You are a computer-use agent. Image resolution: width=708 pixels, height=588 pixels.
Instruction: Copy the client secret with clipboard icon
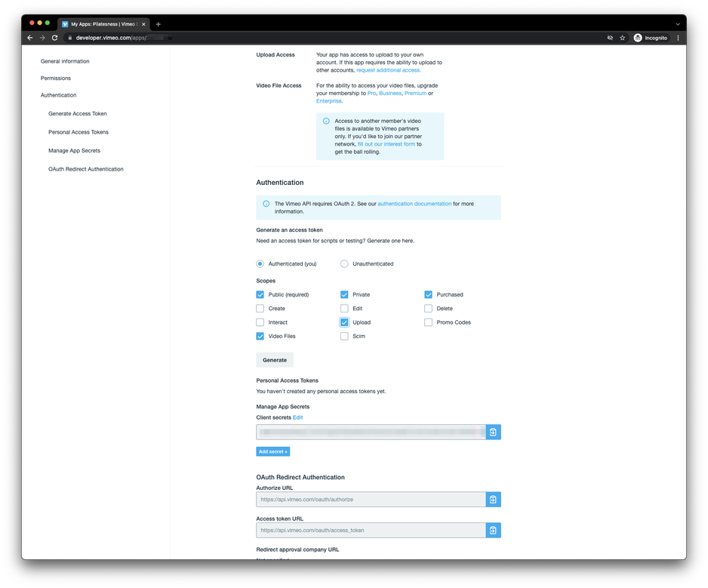tap(493, 432)
